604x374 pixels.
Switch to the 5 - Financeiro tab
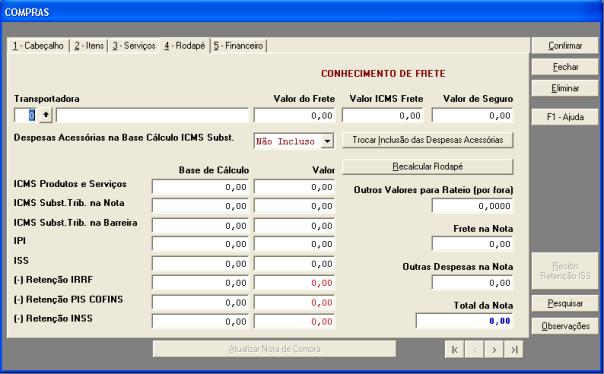point(238,45)
